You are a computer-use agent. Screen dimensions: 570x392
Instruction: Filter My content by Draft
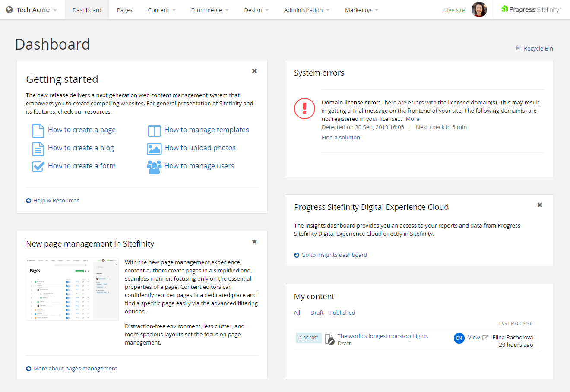317,313
